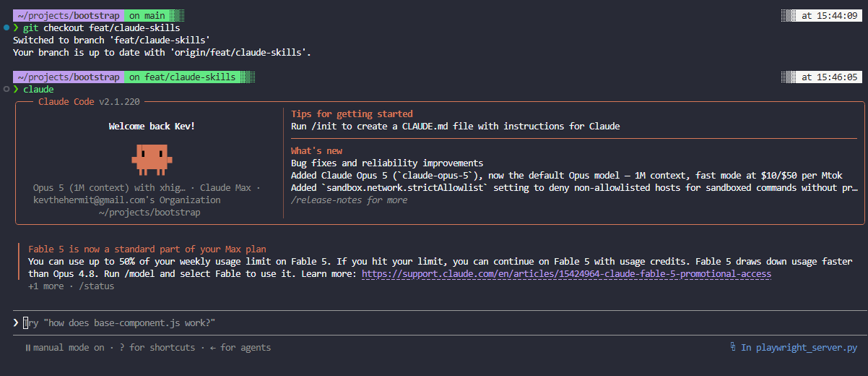Click the pause icon beside manual mode
The width and height of the screenshot is (868, 376).
point(27,348)
